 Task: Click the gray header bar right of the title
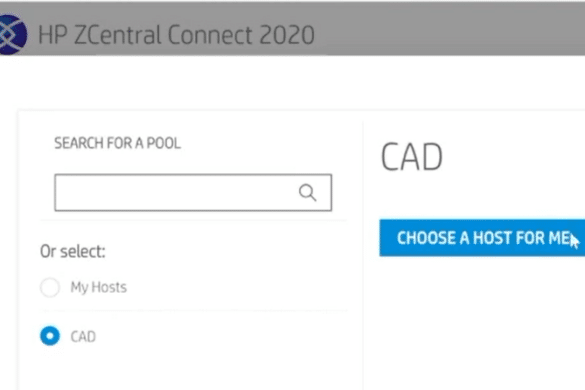(x=450, y=29)
